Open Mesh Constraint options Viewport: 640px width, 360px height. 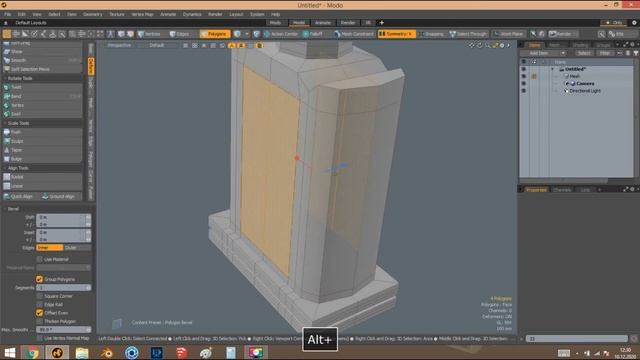(353, 34)
